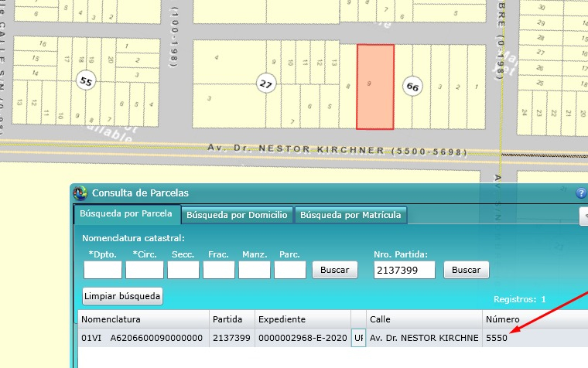Click the UF cell in the result row
588x368 pixels.
click(x=358, y=338)
